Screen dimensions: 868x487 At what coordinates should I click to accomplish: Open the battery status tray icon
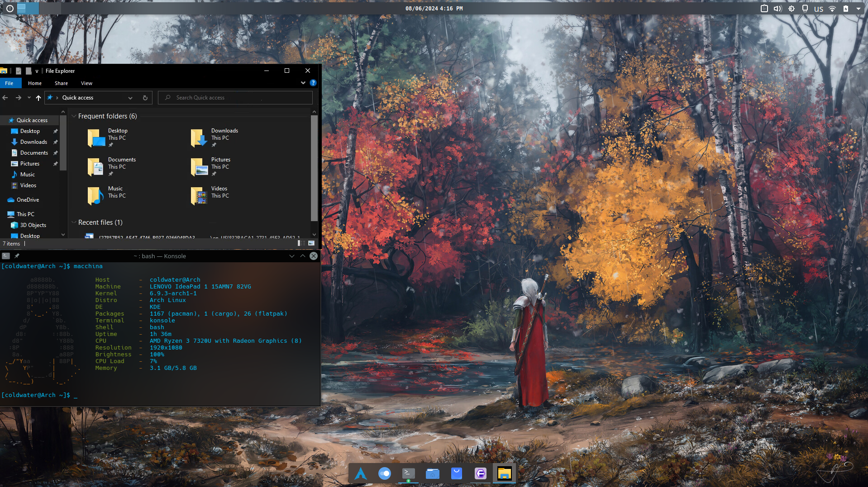click(x=846, y=9)
